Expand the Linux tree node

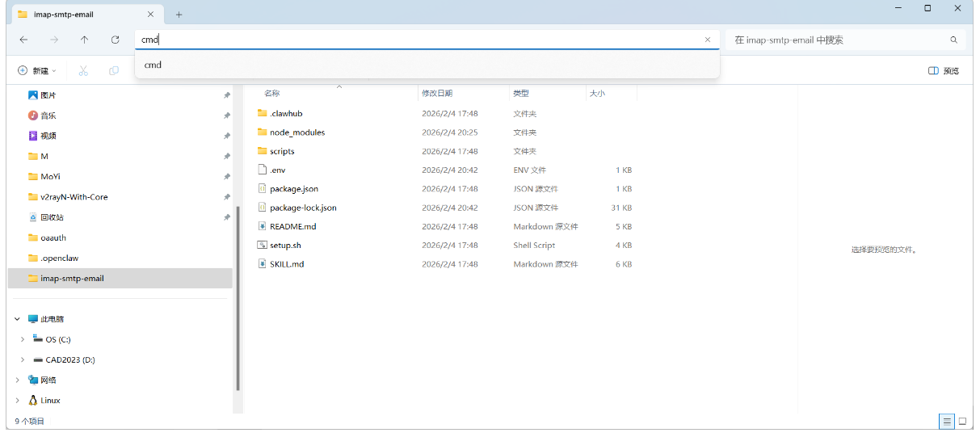pyautogui.click(x=17, y=400)
